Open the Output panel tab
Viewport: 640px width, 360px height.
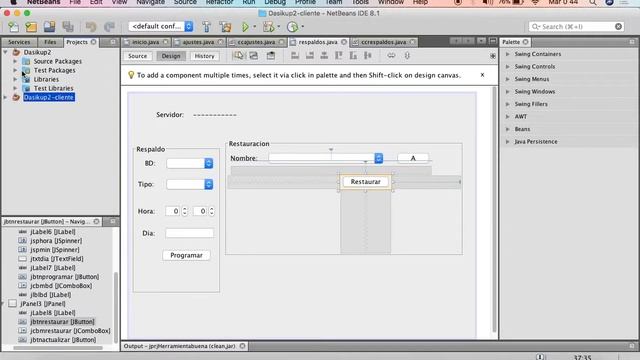tap(180, 346)
